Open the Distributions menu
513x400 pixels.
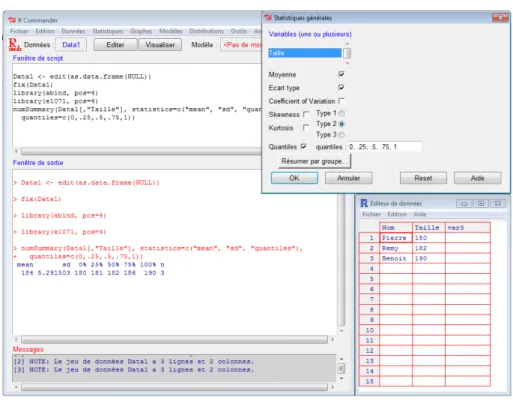click(207, 31)
